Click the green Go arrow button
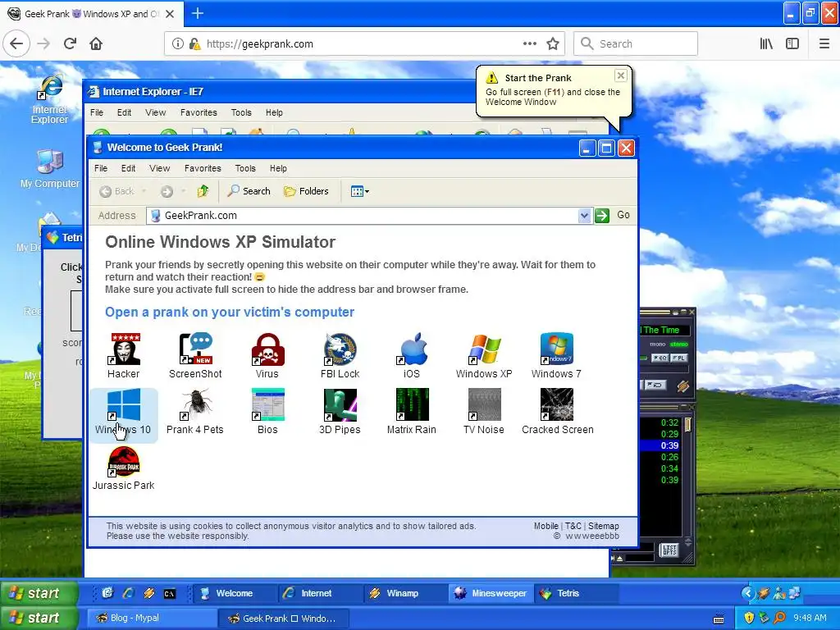Screen dimensions: 840x630 click(602, 216)
